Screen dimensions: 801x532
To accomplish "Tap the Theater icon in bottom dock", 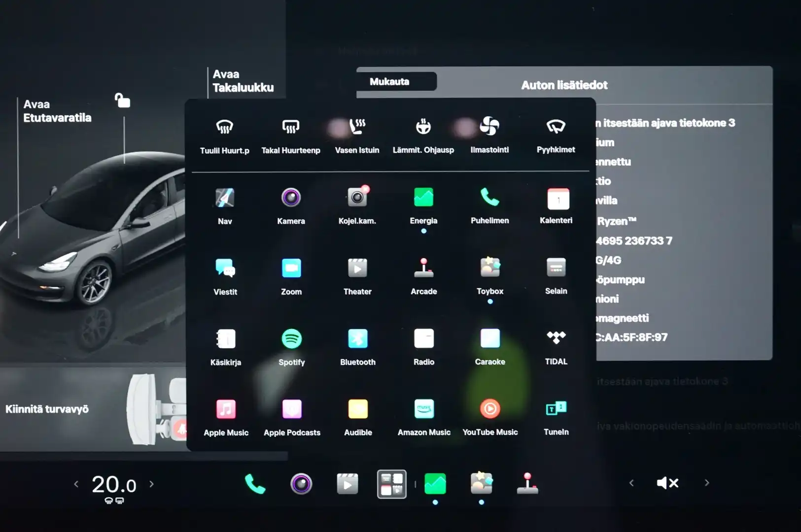I will tap(348, 484).
